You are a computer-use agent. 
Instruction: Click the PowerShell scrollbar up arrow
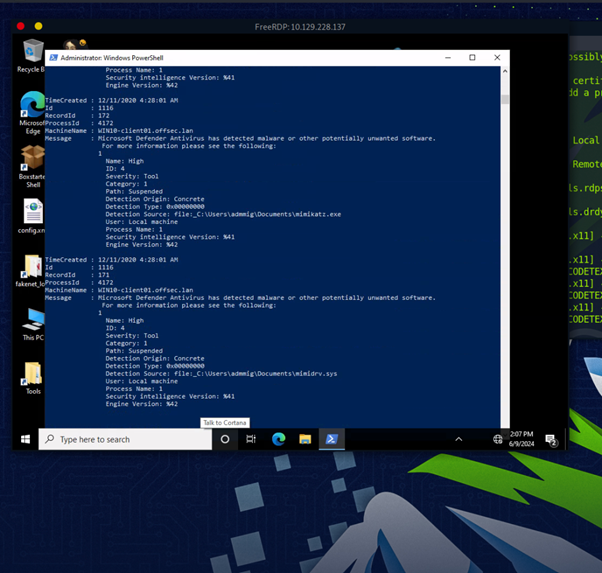(505, 71)
